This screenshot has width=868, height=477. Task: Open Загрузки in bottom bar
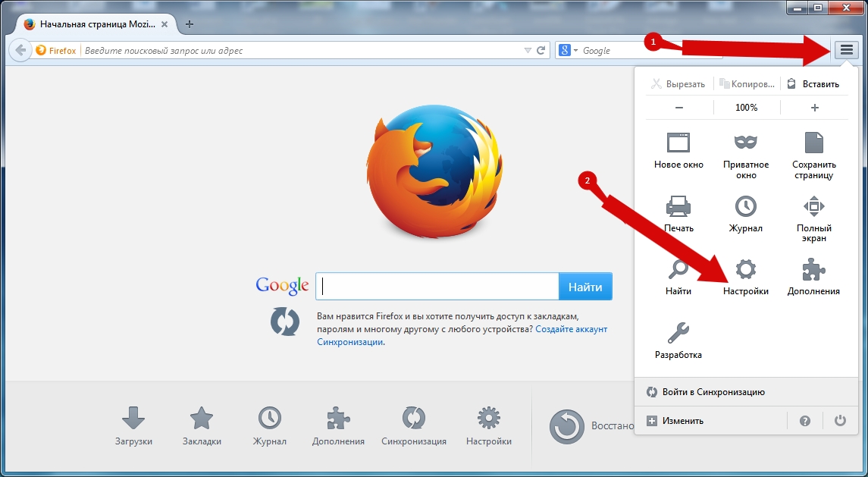click(x=133, y=425)
